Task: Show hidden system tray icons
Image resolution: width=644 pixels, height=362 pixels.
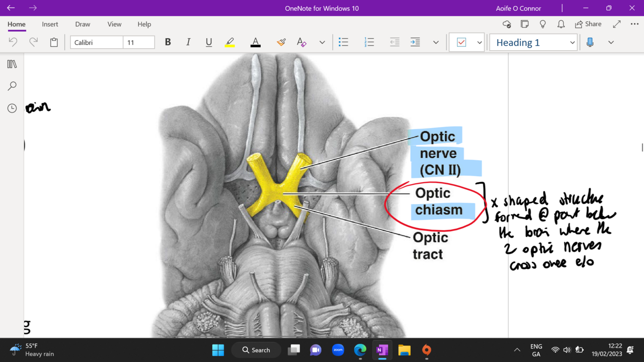Action: [x=517, y=350]
